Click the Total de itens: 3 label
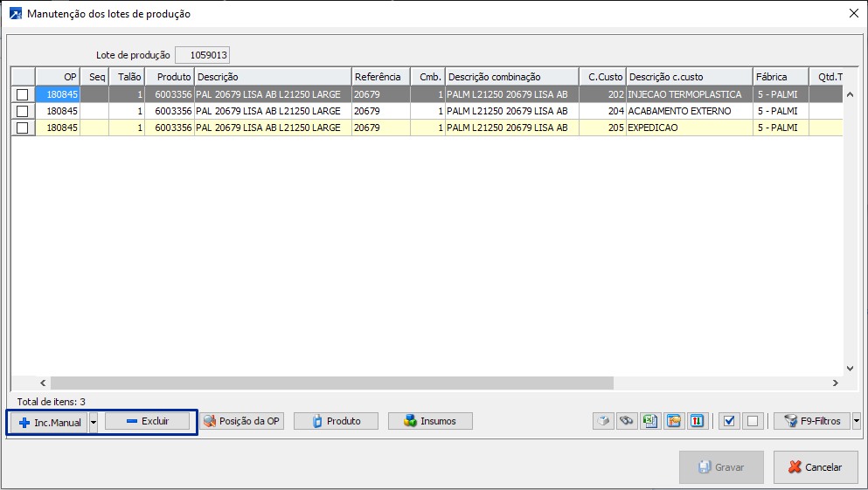The height and width of the screenshot is (490, 868). [51, 402]
